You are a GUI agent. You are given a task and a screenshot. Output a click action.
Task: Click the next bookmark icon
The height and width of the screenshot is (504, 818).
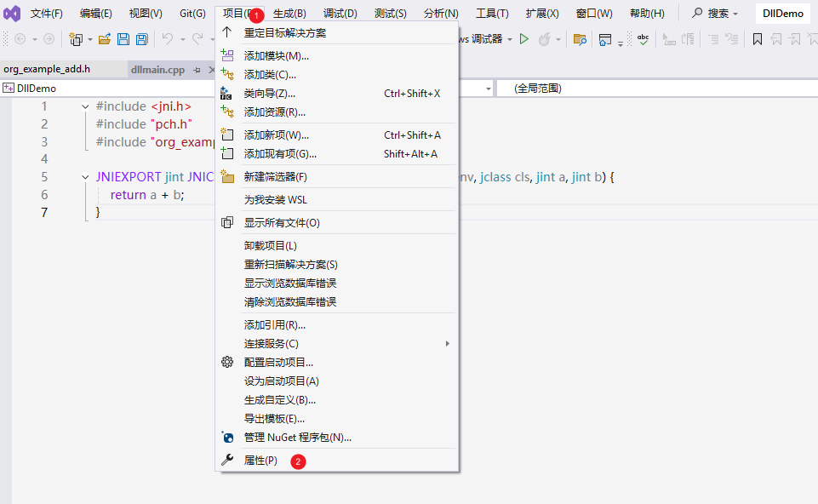tap(795, 39)
